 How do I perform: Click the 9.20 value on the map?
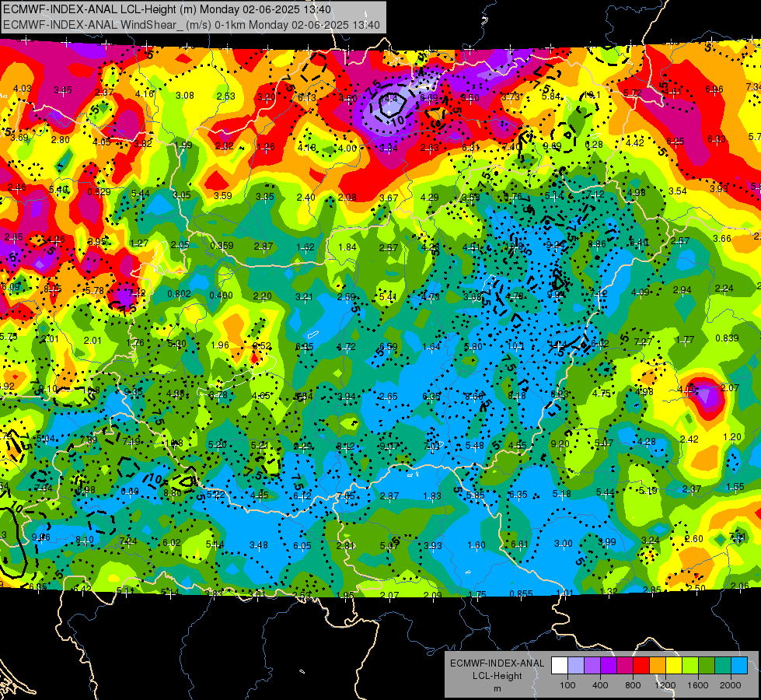tap(560, 443)
